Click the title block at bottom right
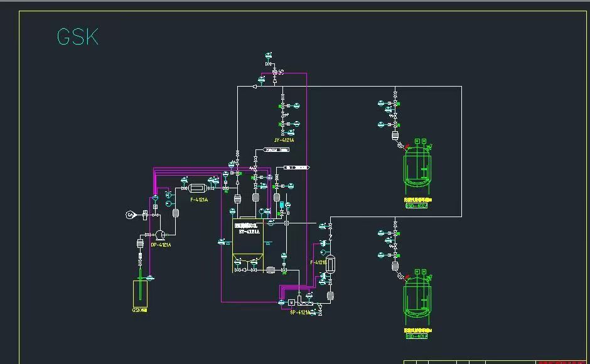Image resolution: width=590 pixels, height=364 pixels. [x=496, y=361]
